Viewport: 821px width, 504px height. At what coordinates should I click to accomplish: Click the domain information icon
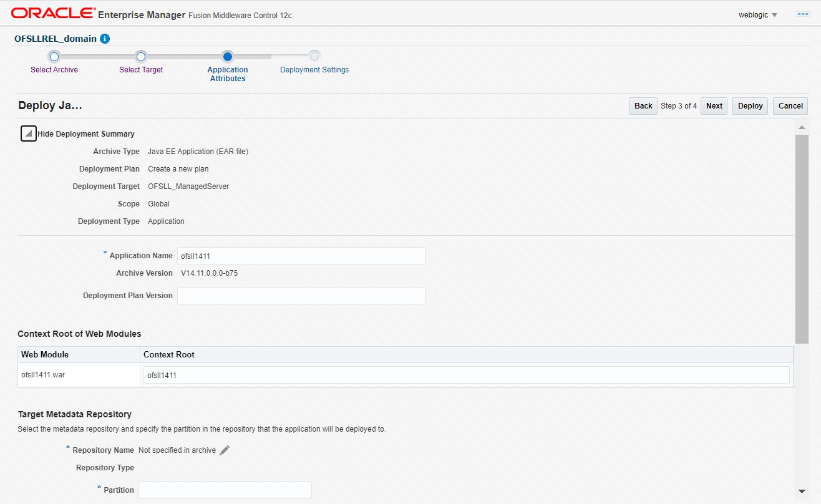(x=105, y=39)
